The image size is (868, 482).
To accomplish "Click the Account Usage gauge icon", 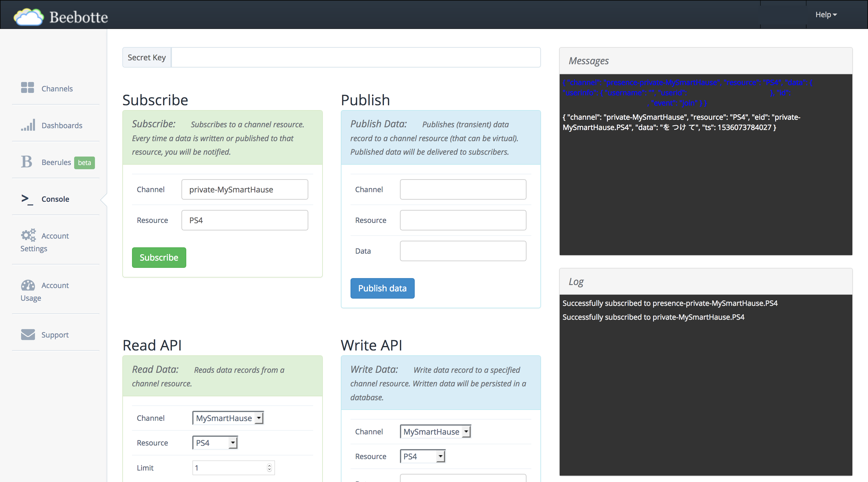I will coord(28,285).
